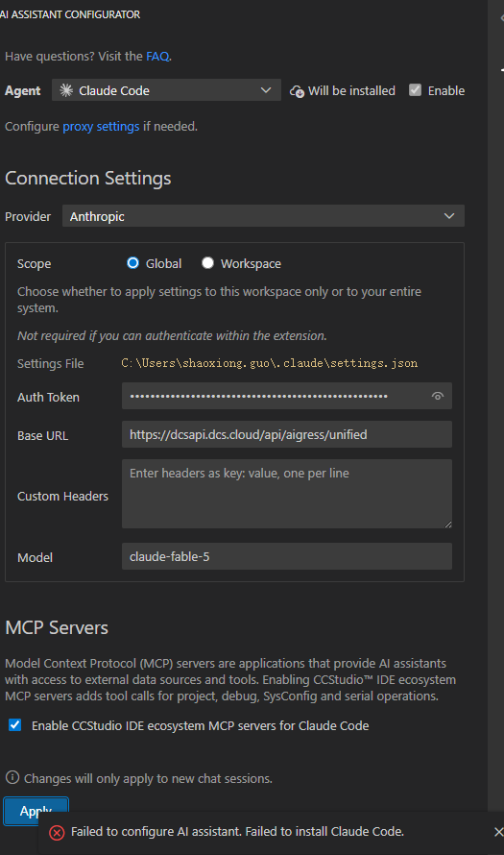Select the Workspace scope radio button
The image size is (504, 855).
tap(207, 263)
